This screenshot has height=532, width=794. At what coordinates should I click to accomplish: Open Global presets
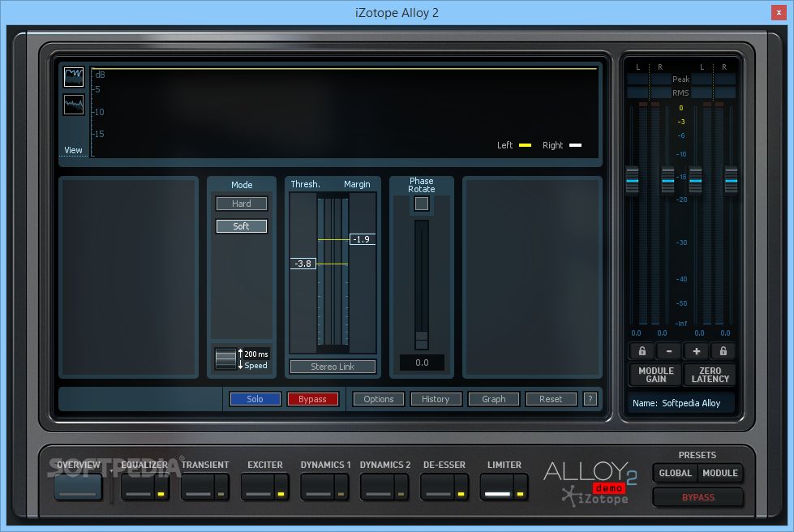[675, 473]
